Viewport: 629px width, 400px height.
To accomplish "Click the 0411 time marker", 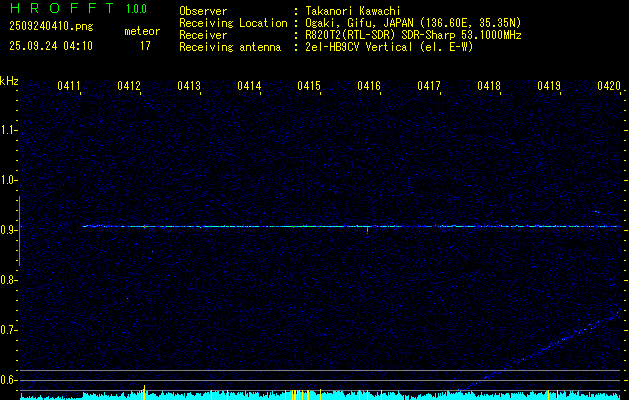I will pyautogui.click(x=69, y=86).
